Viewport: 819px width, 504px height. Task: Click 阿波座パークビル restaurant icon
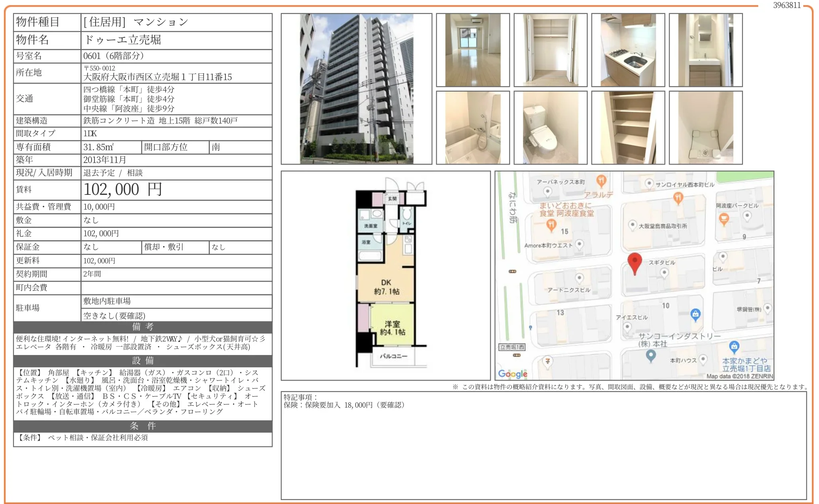[x=723, y=219]
